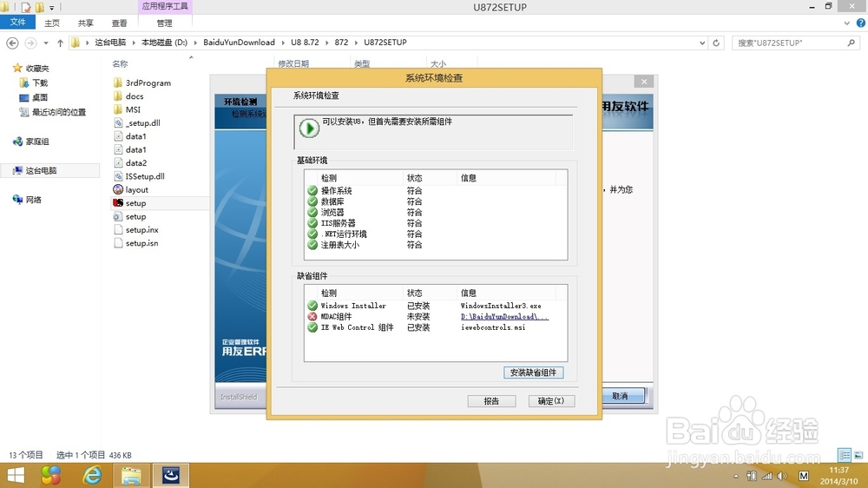The width and height of the screenshot is (868, 488).
Task: Click green check icon beside 浏览器
Action: click(312, 212)
